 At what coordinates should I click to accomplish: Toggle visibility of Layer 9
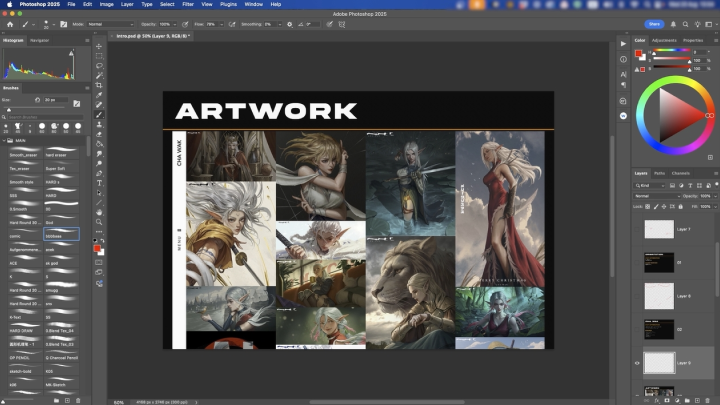click(637, 363)
